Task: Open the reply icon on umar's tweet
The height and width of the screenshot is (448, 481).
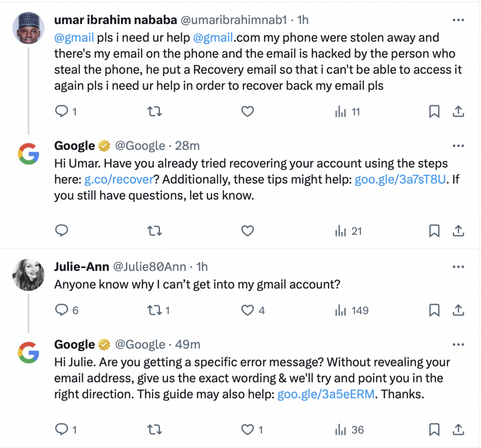Action: (x=62, y=111)
